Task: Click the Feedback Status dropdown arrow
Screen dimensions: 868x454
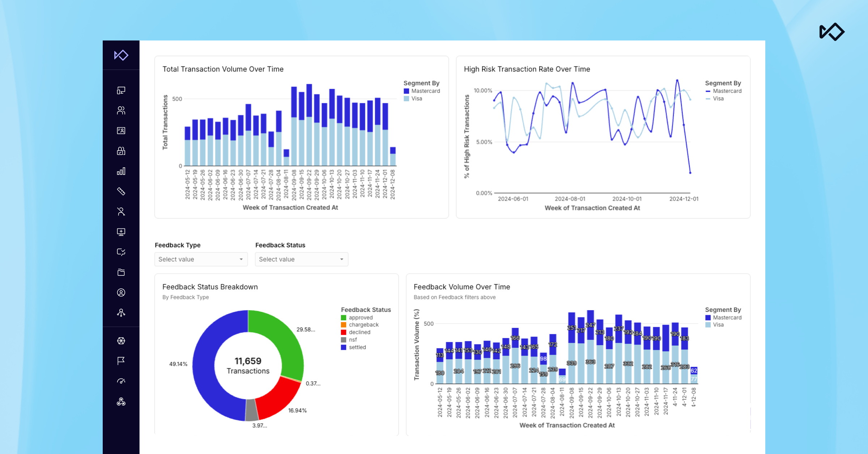Action: click(x=342, y=259)
